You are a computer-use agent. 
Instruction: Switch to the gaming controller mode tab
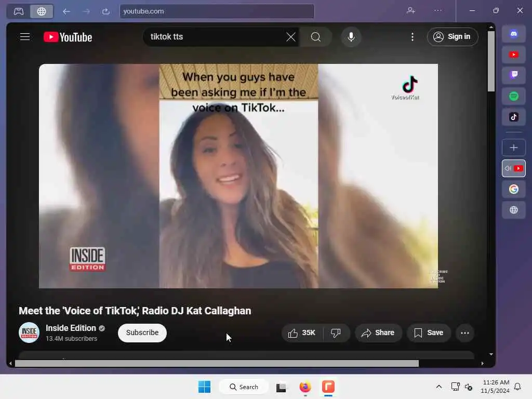click(19, 11)
